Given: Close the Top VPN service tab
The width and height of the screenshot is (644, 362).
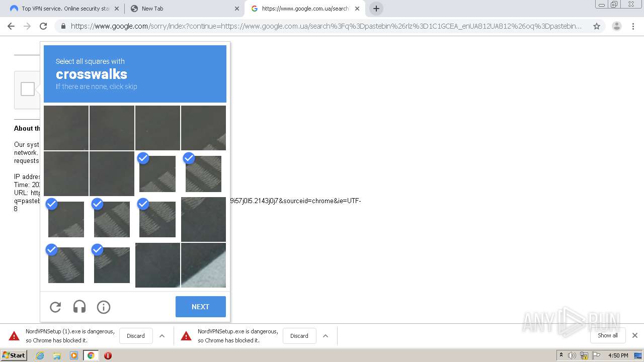Looking at the screenshot, I should (117, 9).
